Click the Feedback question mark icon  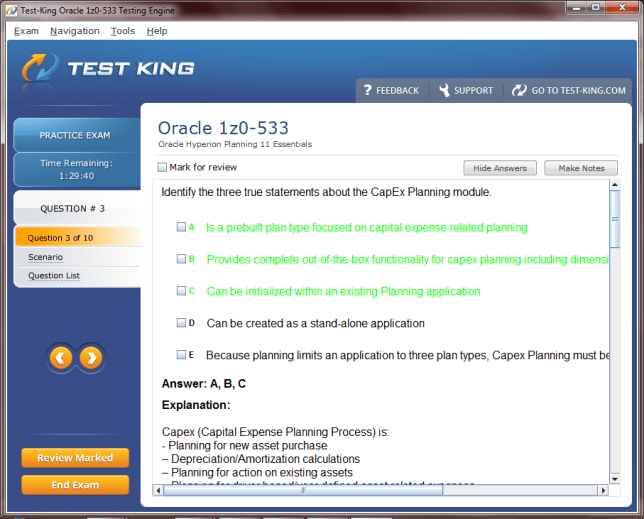[x=368, y=90]
